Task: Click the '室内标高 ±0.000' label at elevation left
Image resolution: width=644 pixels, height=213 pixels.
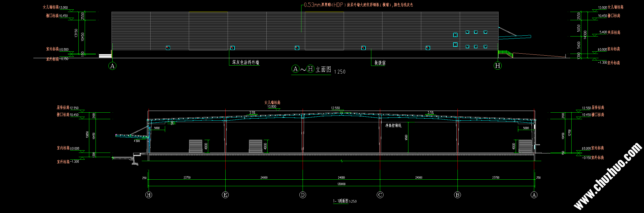Action: [x=57, y=49]
